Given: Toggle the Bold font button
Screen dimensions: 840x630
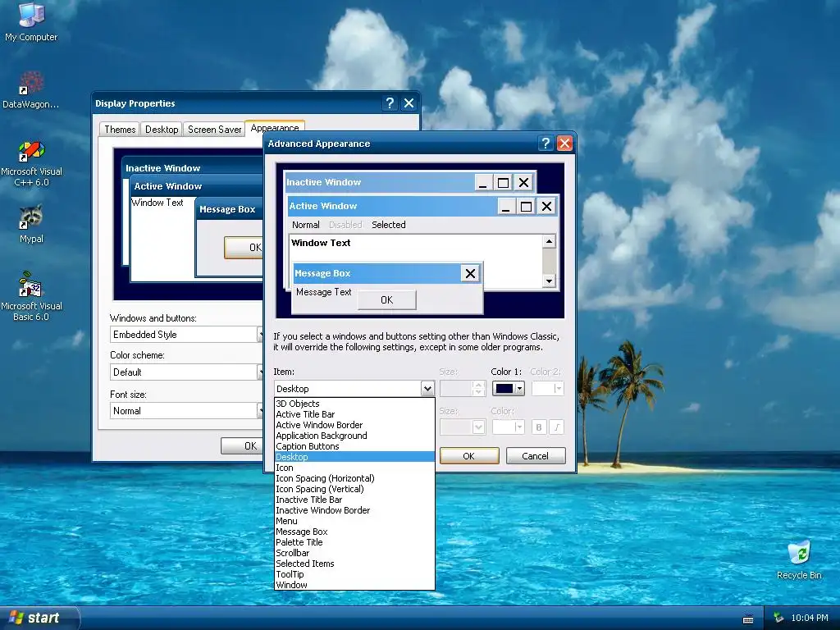Looking at the screenshot, I should click(538, 427).
